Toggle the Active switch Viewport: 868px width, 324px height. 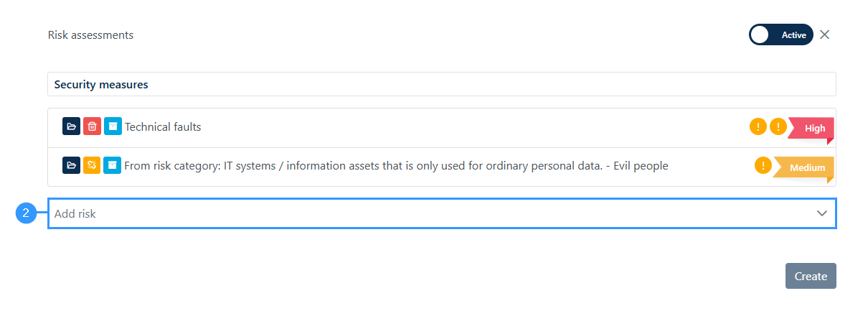pyautogui.click(x=780, y=34)
